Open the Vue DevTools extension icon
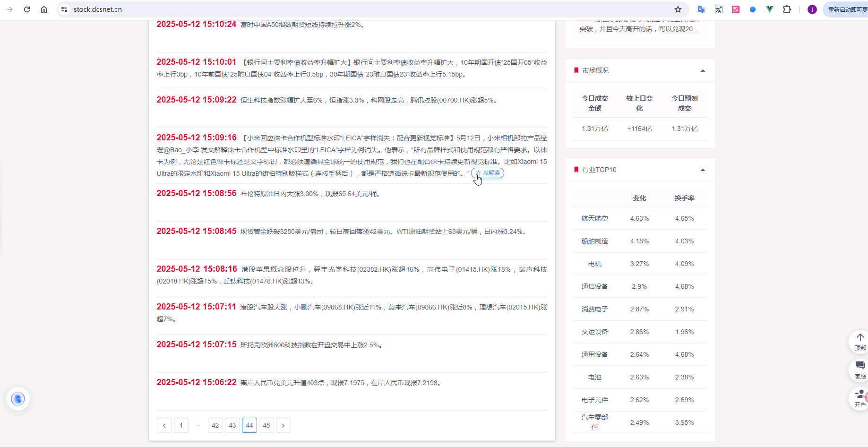This screenshot has height=447, width=868. tap(770, 9)
